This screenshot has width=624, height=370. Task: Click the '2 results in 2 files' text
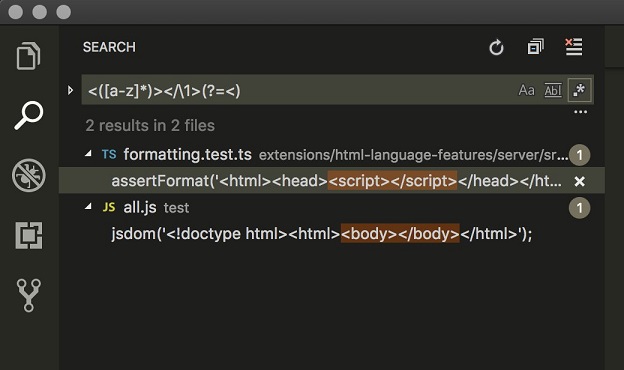point(150,126)
